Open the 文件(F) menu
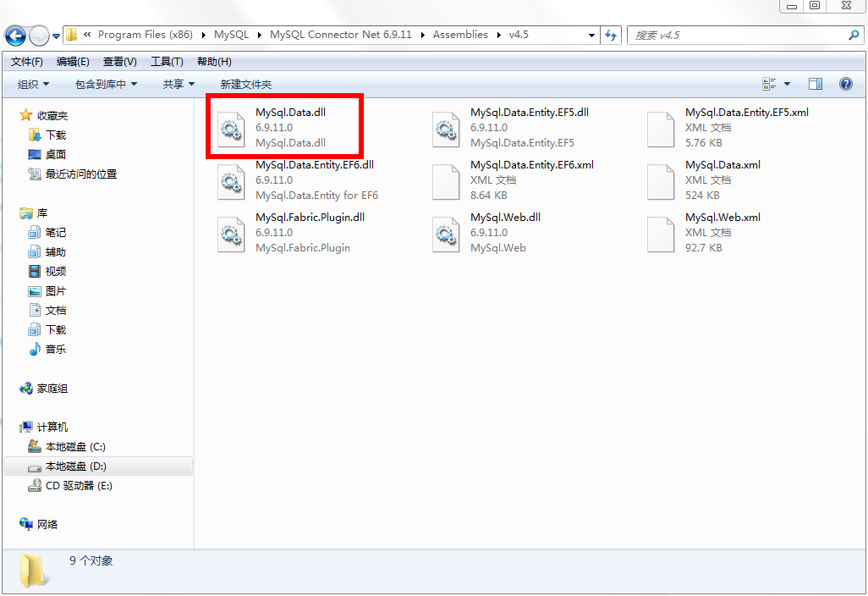The image size is (868, 596). [x=26, y=62]
